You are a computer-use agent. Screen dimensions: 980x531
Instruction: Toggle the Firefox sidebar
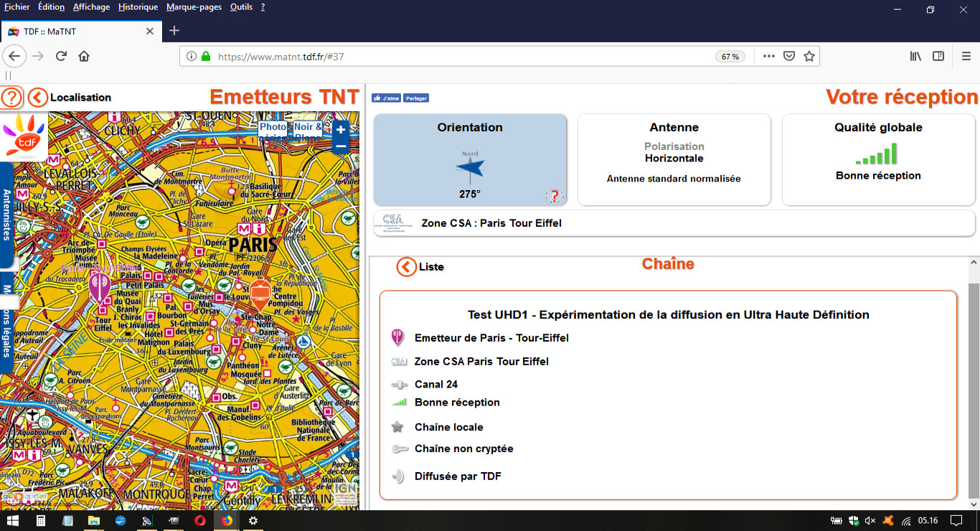pyautogui.click(x=938, y=56)
